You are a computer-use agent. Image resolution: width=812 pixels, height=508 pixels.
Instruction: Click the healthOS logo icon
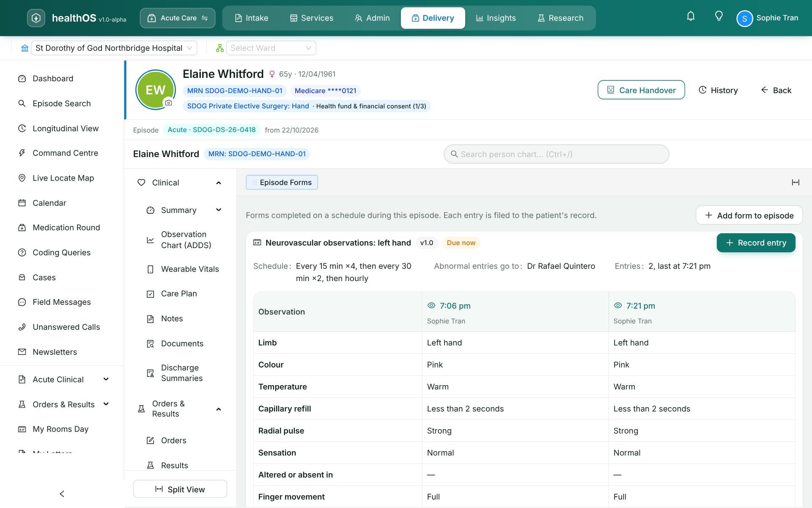(x=36, y=18)
